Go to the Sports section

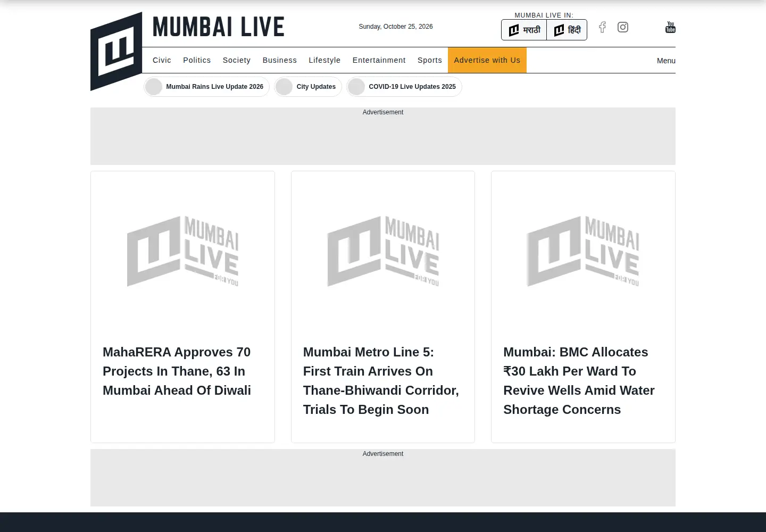coord(430,60)
